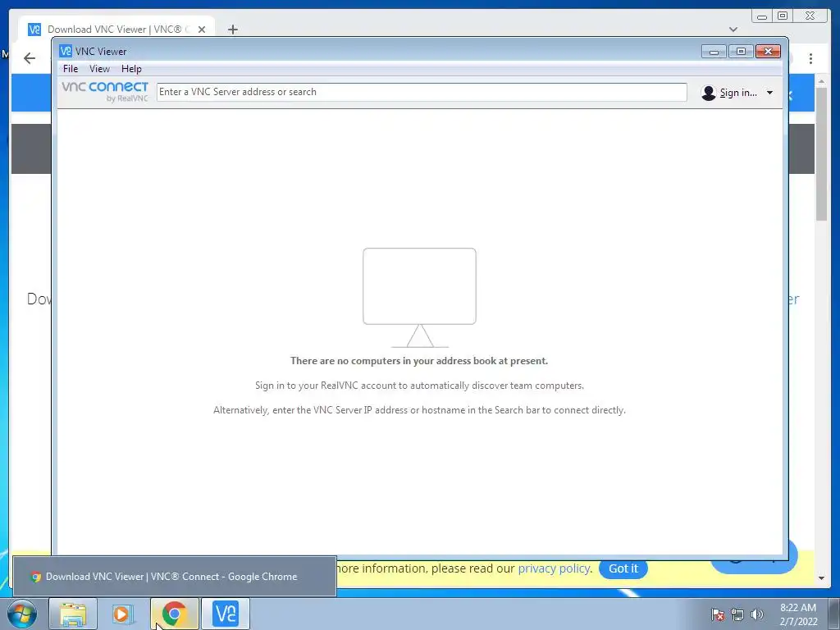Focus the VNC Server address search field
Image resolution: width=840 pixels, height=630 pixels.
pyautogui.click(x=422, y=92)
